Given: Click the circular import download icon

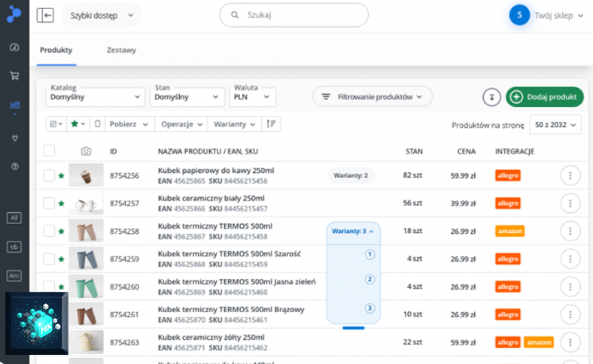Looking at the screenshot, I should [x=491, y=97].
